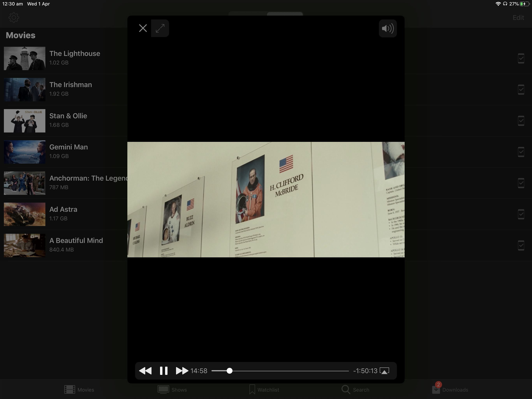
Task: Open AirPlay output options
Action: tap(384, 371)
